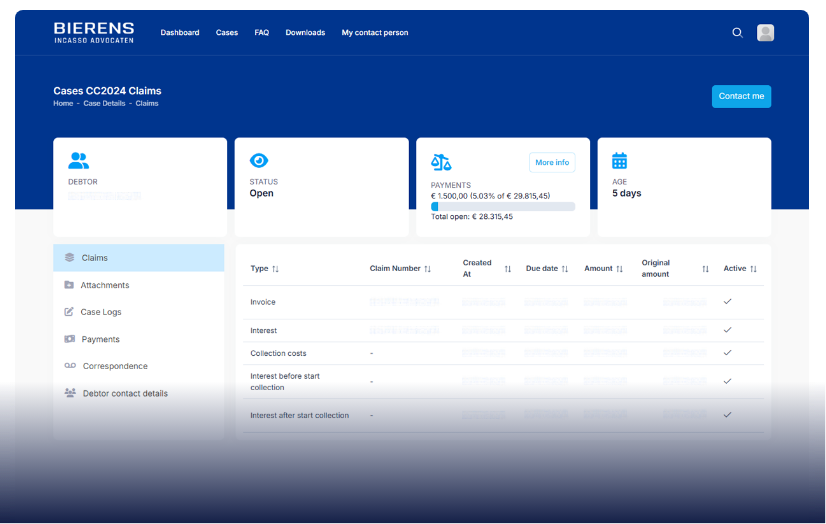Image resolution: width=826 pixels, height=524 pixels.
Task: Click Active checkmark in Collection costs row
Action: (727, 353)
